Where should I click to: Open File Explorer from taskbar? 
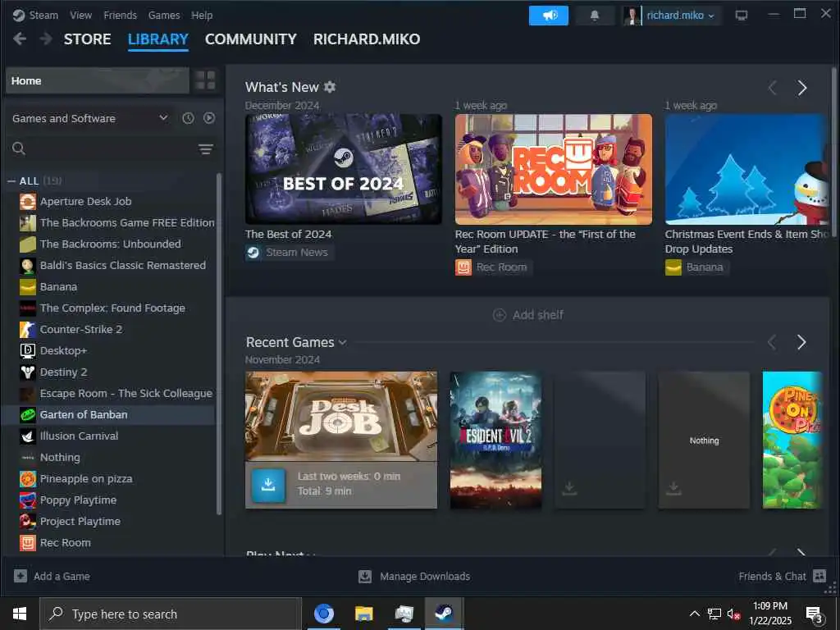[x=363, y=614]
